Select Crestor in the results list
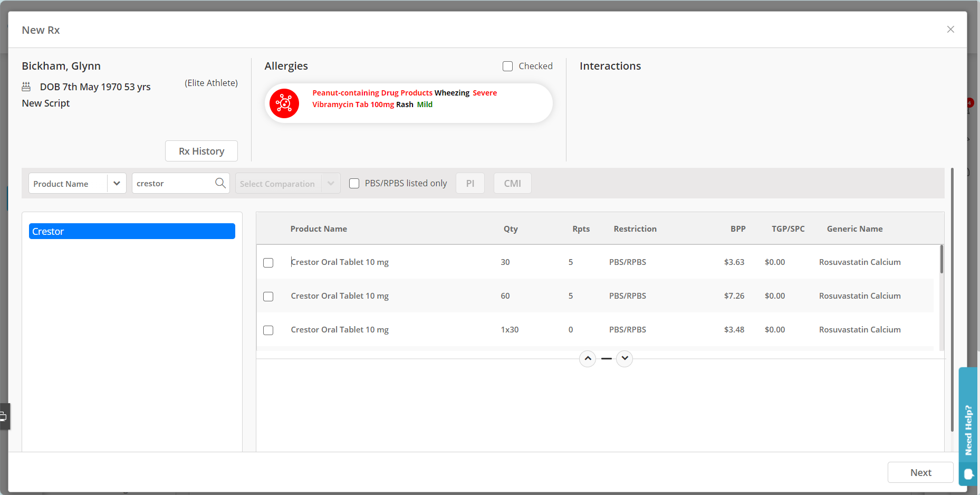 click(132, 231)
